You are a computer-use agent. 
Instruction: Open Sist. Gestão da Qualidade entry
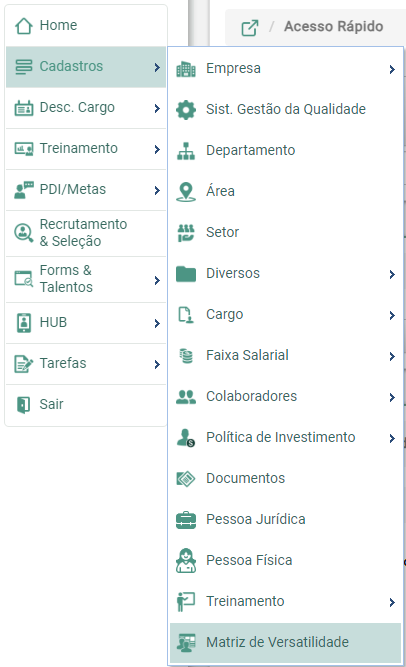point(286,109)
